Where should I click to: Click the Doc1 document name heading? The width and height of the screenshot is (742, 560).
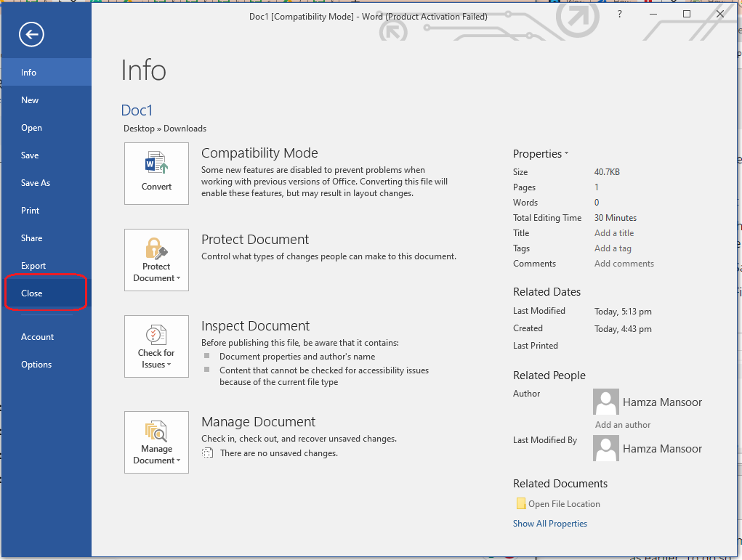[137, 110]
